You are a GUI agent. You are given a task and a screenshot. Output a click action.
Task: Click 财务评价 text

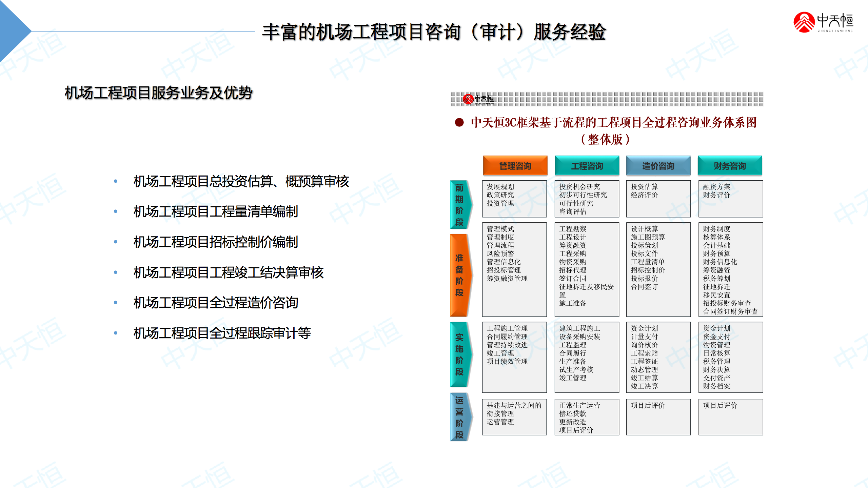point(716,195)
